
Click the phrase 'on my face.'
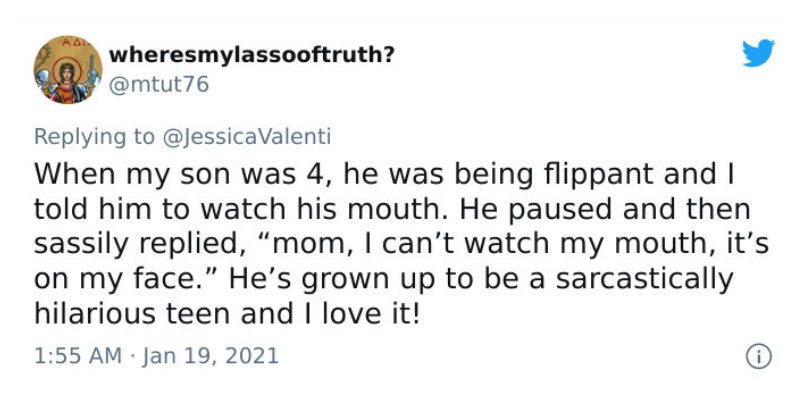coord(124,279)
